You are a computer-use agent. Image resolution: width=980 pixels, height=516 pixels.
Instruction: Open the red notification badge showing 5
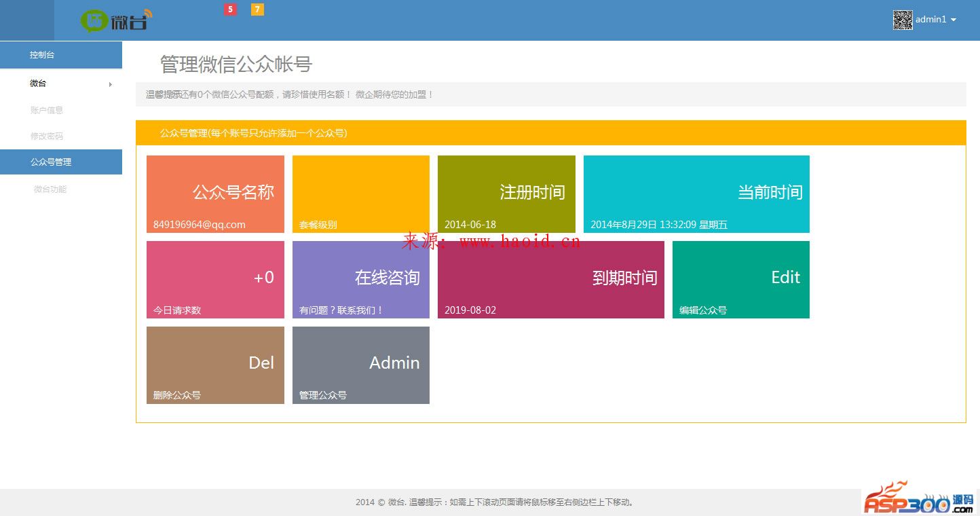tap(230, 10)
